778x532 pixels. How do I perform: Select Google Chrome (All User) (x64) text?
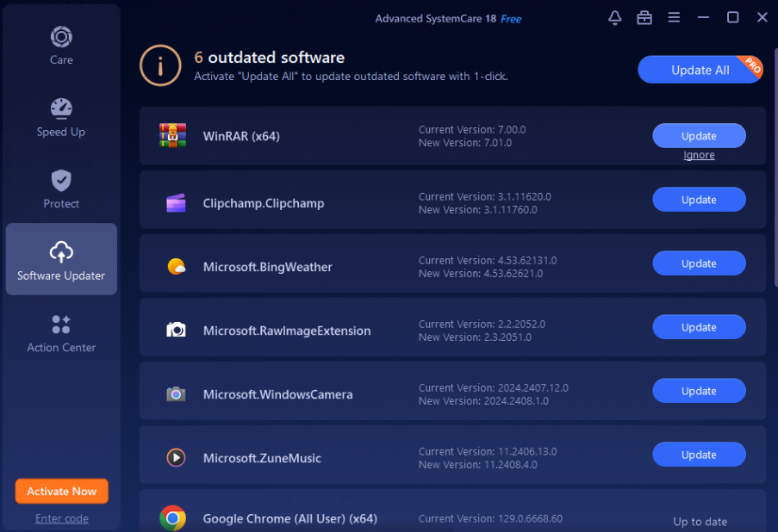pyautogui.click(x=289, y=518)
